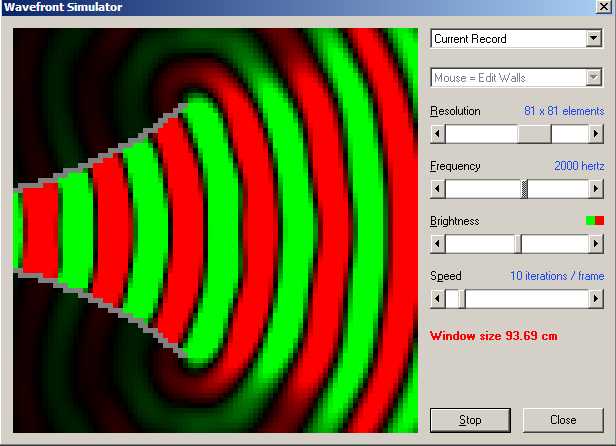This screenshot has height=446, width=616.
Task: Decrease Frequency with left arrow
Action: [x=438, y=189]
